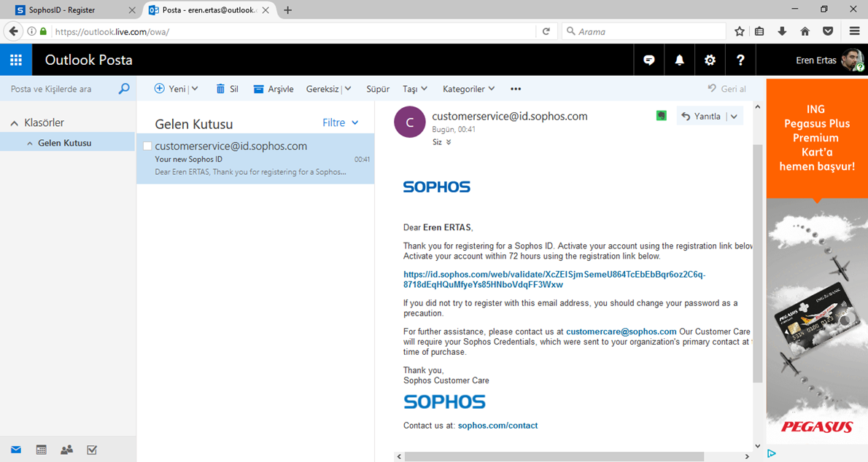Tick checkbox for Sophos email
This screenshot has width=868, height=462.
(x=147, y=146)
